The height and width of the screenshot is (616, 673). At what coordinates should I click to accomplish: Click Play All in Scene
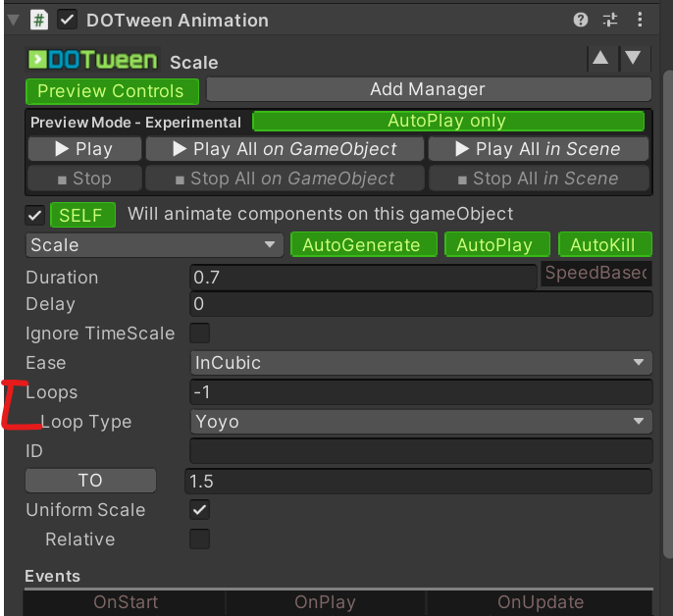(539, 149)
